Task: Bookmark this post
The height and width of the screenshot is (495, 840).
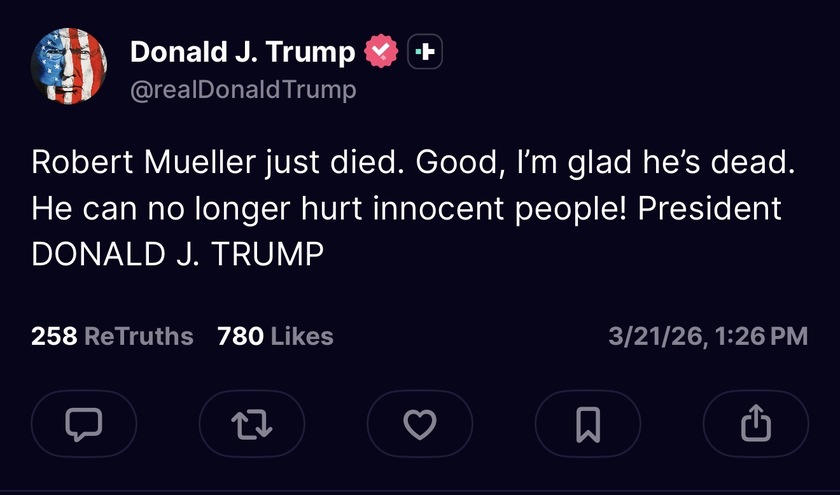Action: (x=588, y=424)
